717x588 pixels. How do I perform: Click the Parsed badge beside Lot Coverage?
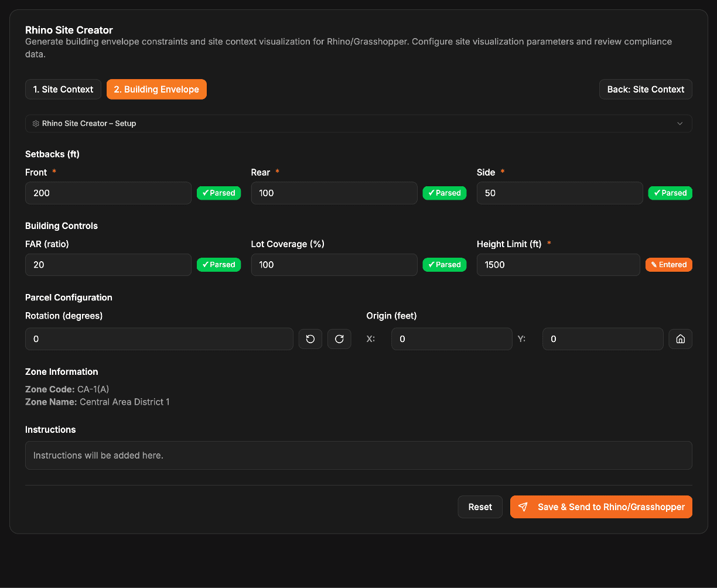[x=445, y=265]
